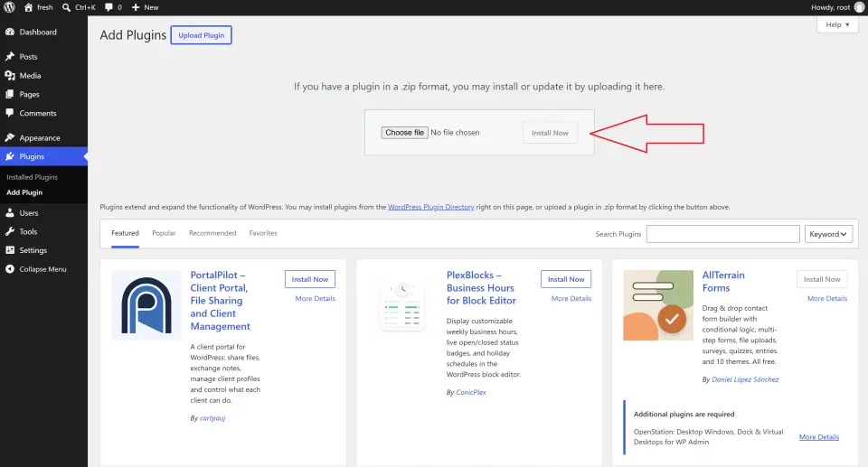Click the Choose file button
This screenshot has height=467, width=868.
click(x=405, y=133)
